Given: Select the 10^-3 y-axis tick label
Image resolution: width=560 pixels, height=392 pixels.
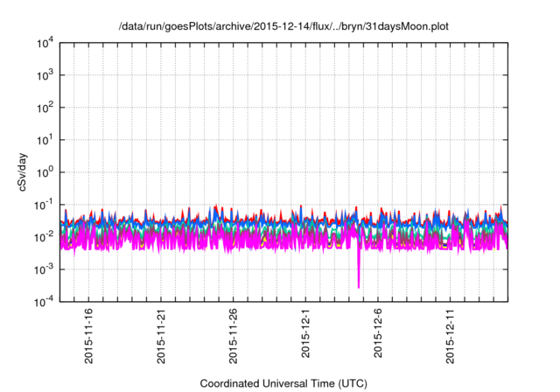Looking at the screenshot, I should (44, 269).
